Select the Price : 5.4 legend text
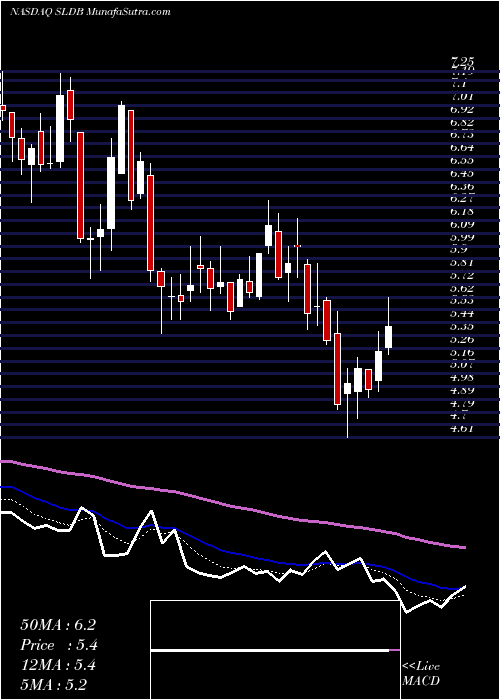This screenshot has width=500, height=700. tap(59, 645)
